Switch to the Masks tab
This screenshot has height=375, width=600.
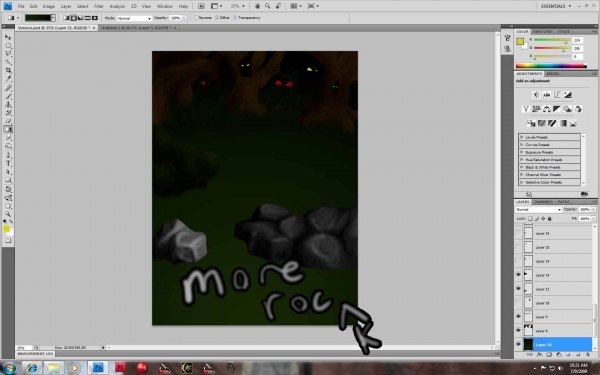(552, 73)
